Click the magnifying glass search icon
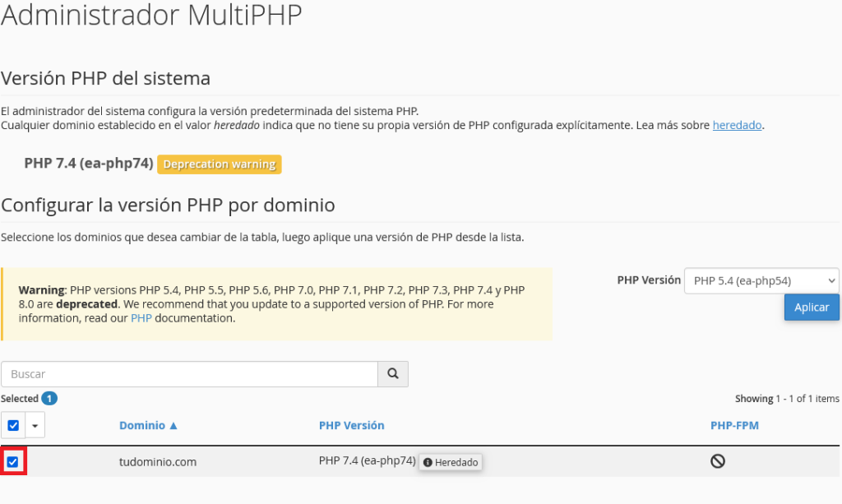This screenshot has width=842, height=504. (392, 373)
